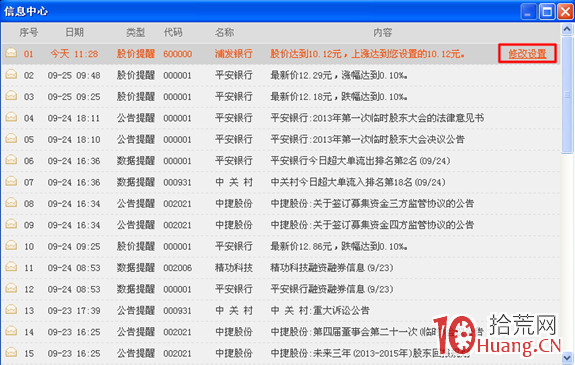Click stock name 浦发银行
This screenshot has height=365, width=575.
[x=234, y=54]
